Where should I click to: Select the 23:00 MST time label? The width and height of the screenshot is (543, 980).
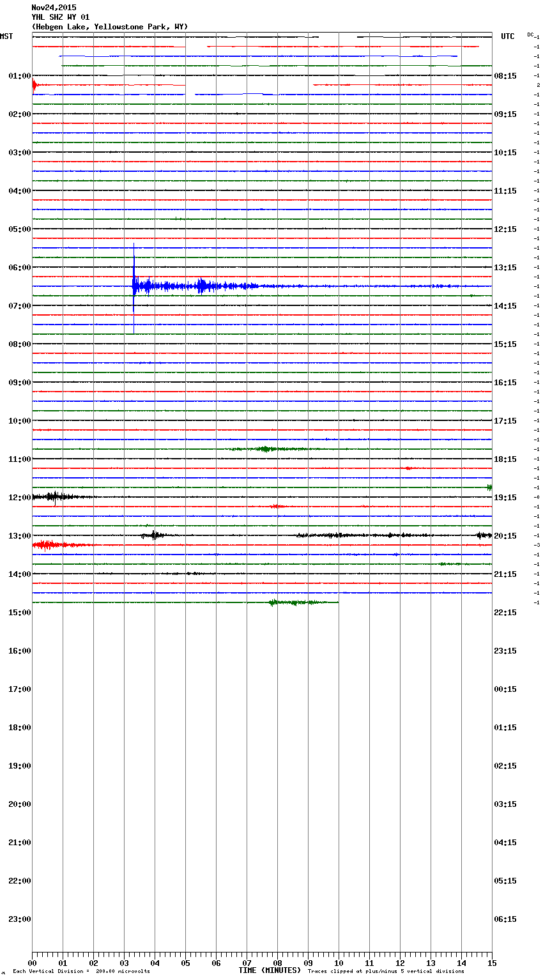coord(20,919)
